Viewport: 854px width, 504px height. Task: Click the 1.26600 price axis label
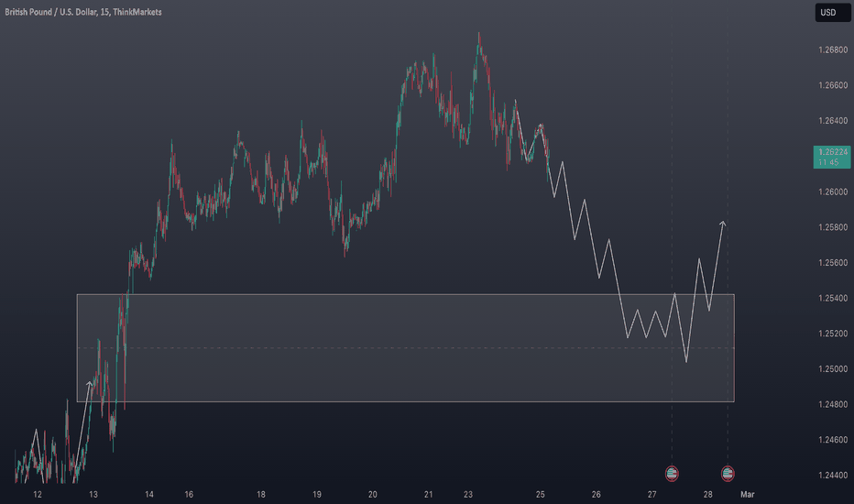coord(833,85)
